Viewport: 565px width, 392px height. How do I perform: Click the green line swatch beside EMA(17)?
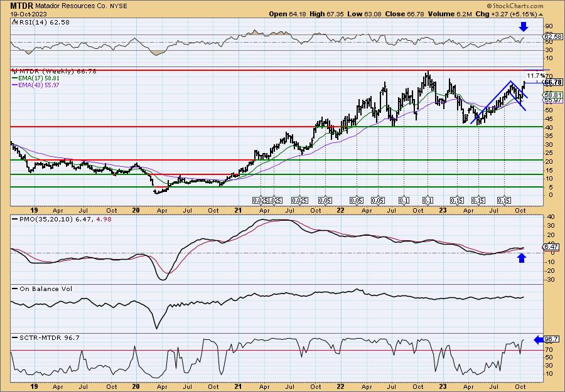pyautogui.click(x=15, y=78)
